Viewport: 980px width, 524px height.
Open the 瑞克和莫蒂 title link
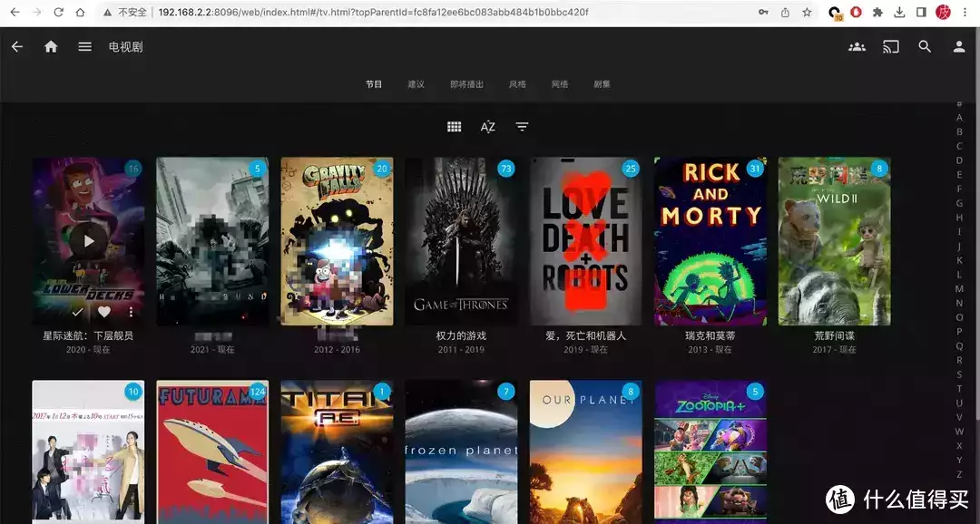pyautogui.click(x=710, y=336)
